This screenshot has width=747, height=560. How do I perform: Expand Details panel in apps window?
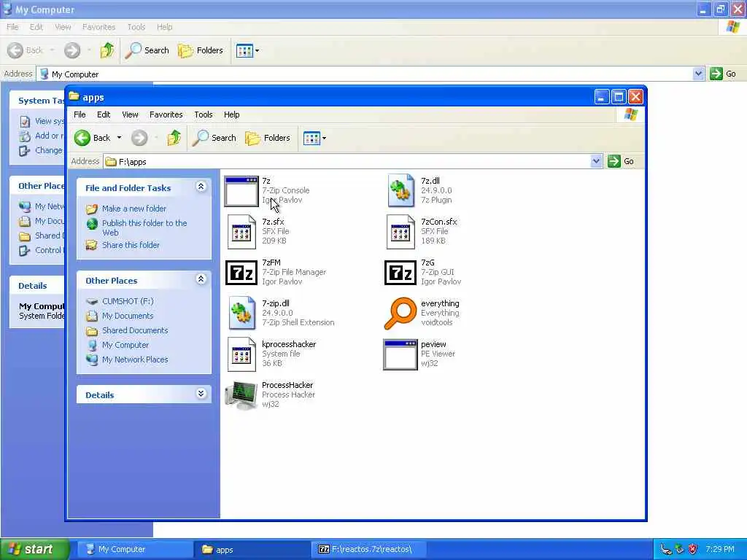click(x=201, y=393)
